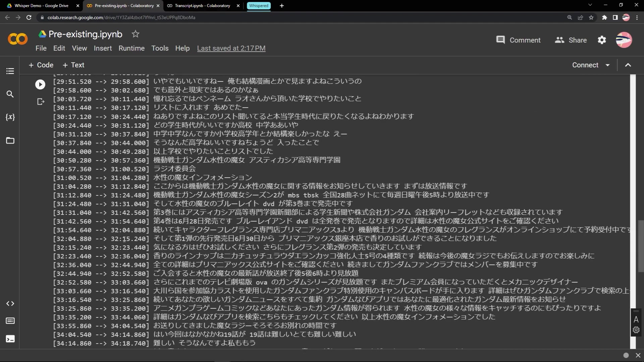
Task: Open the Chrome three-dot menu
Action: (x=637, y=17)
